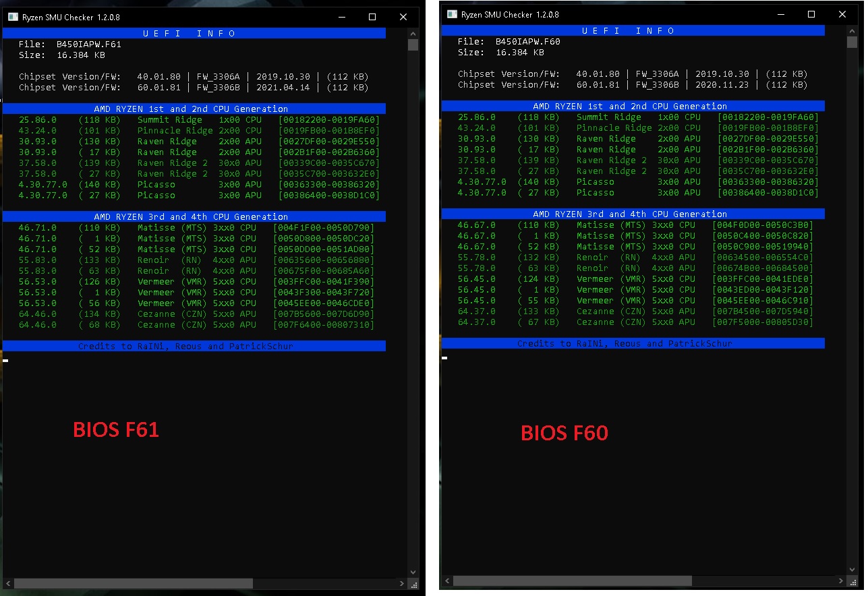The height and width of the screenshot is (596, 868).
Task: Click the vertical scrollbar thumb in the left window
Action: coord(413,45)
